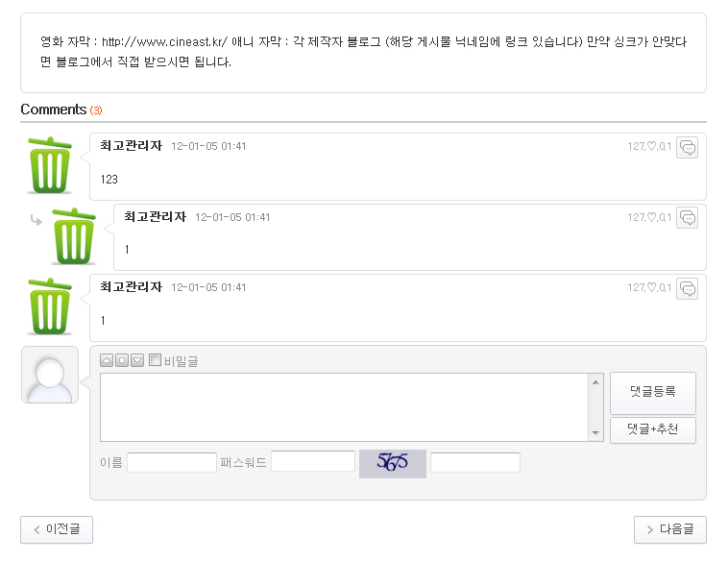Screen dimensions: 728x562
Task: Click the comment box scrollbar down arrow
Action: 595,433
